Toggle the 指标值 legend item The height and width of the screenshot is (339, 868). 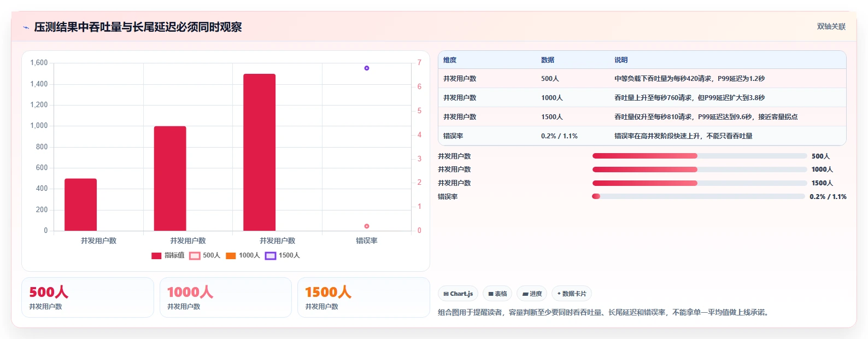click(168, 255)
